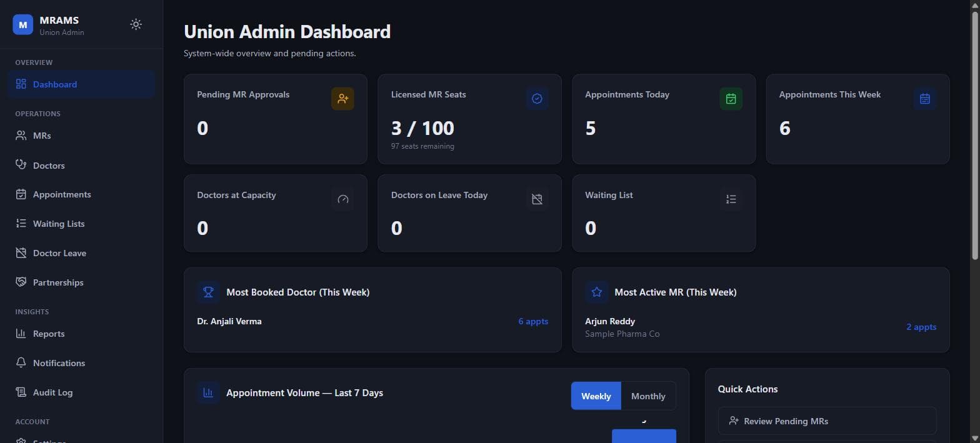The image size is (980, 443).
Task: Click the Doctors on Leave Today card title
Action: point(439,195)
